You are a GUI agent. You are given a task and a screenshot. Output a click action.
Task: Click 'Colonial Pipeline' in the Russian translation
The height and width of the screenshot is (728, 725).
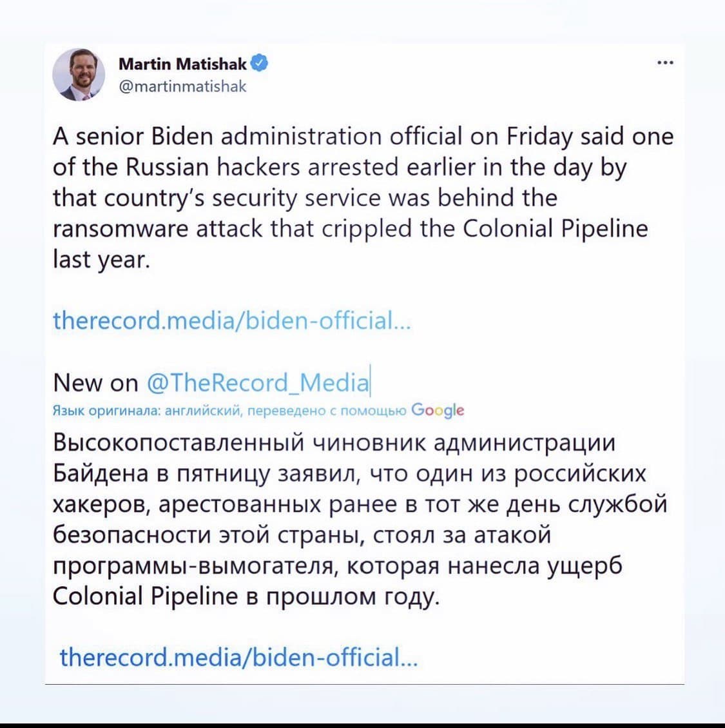[145, 596]
